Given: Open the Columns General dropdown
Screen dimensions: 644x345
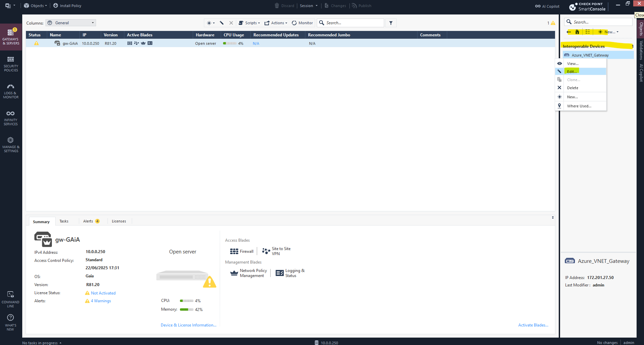Looking at the screenshot, I should (71, 23).
